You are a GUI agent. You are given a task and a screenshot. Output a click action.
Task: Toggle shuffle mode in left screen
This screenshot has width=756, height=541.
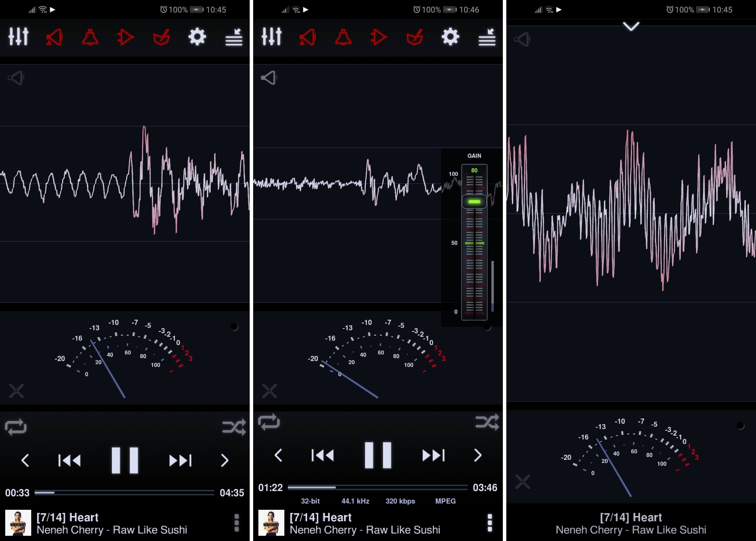[234, 427]
